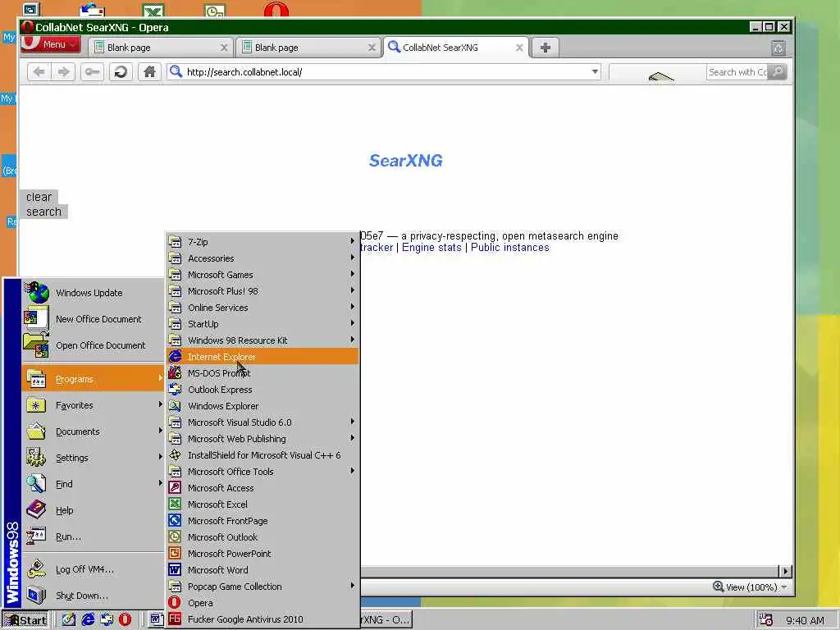Switch to the first Blank page tab
The width and height of the screenshot is (840, 630).
click(x=161, y=48)
